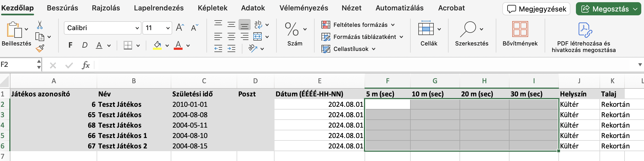Enable center horizontal text alignment
This screenshot has height=161, width=644.
[x=231, y=36]
